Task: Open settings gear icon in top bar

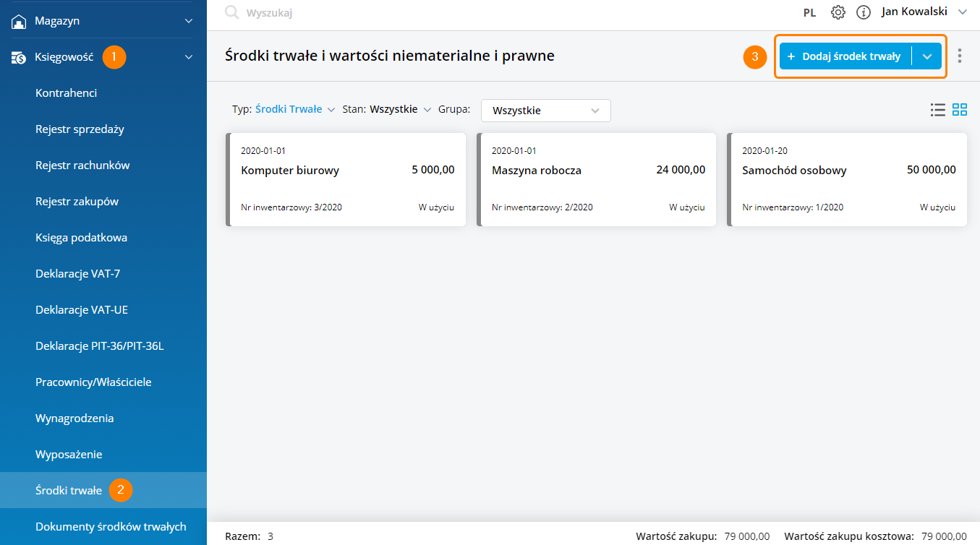Action: [x=838, y=12]
